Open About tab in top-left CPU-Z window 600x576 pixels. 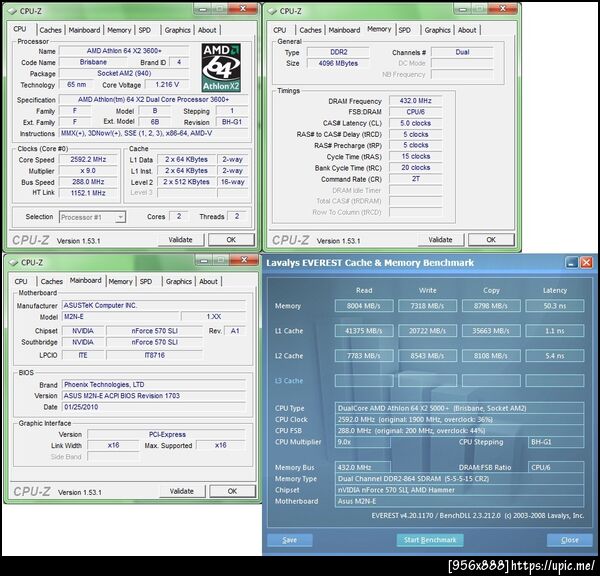(207, 30)
